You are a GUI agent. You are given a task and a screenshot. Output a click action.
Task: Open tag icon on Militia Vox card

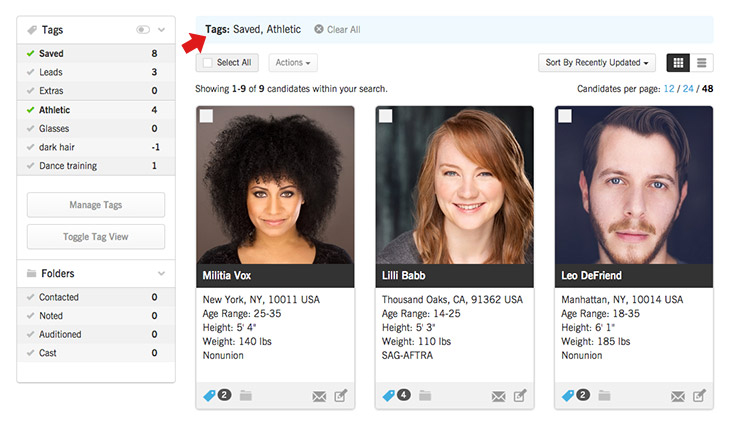tap(209, 396)
